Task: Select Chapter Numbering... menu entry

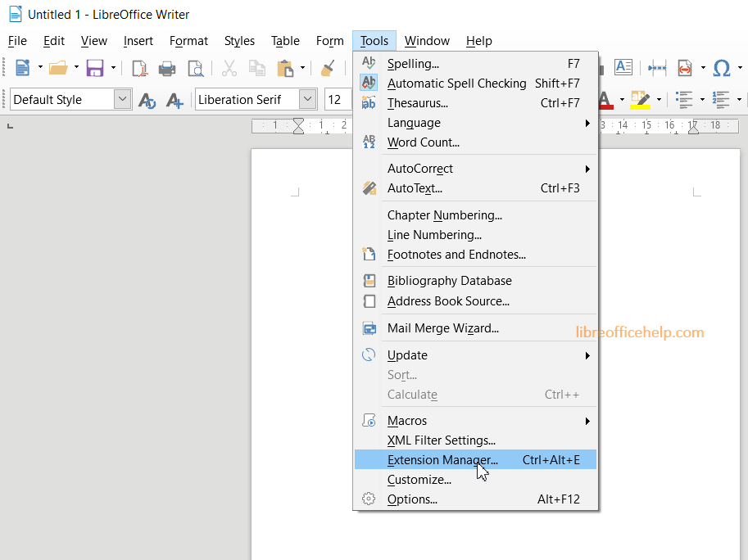Action: (476, 215)
